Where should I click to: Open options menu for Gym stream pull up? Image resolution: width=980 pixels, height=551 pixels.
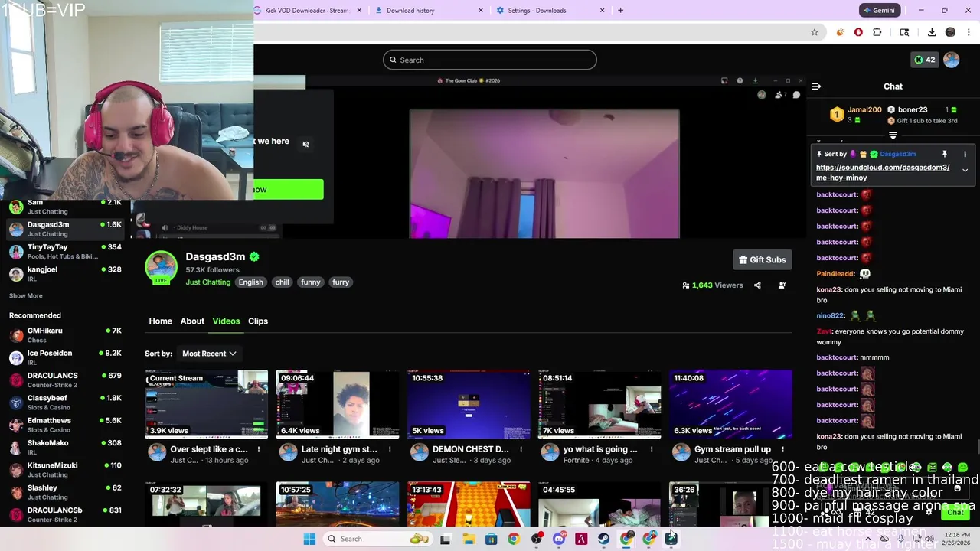coord(783,449)
